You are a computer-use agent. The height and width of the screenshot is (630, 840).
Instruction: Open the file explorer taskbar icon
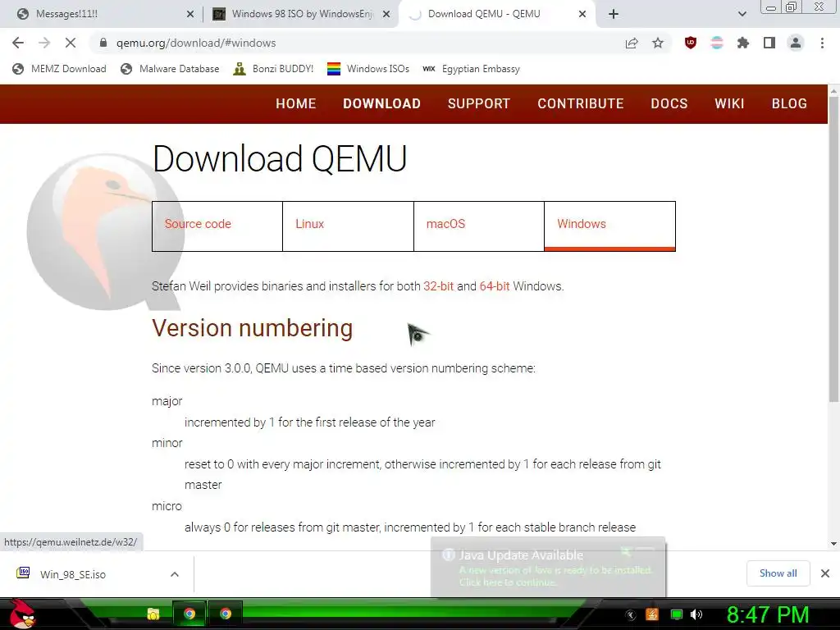153,614
